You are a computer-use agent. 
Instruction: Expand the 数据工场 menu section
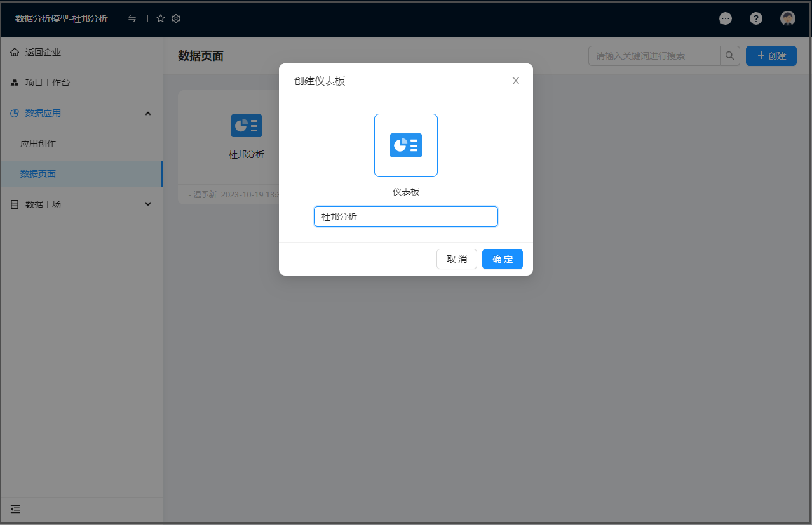148,204
